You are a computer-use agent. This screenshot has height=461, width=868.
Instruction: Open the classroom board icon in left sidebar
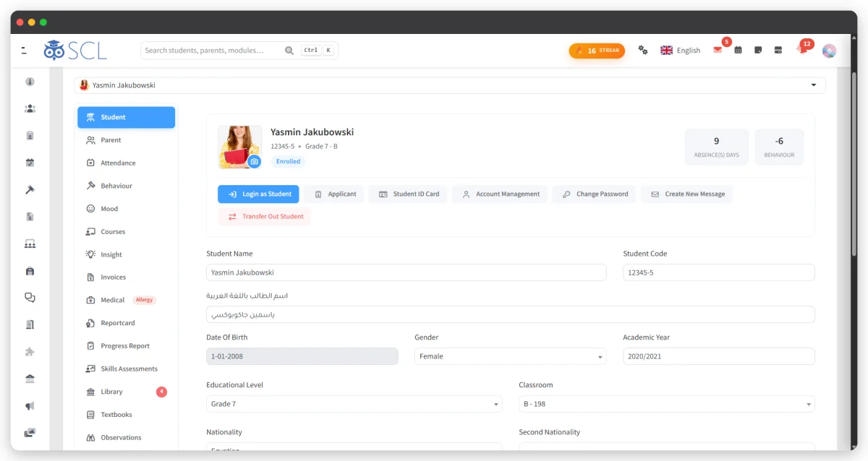pos(30,244)
